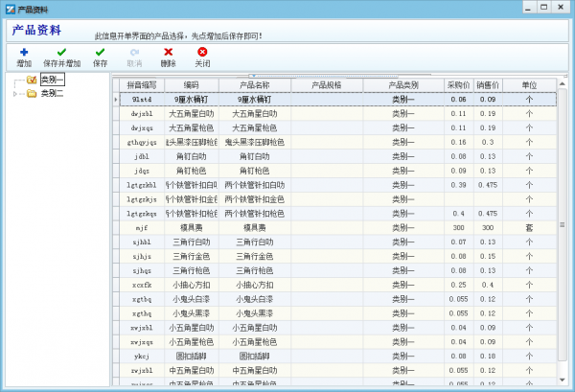Click the 类别二 folder icon in tree
Screen dimensions: 575x392
click(32, 94)
